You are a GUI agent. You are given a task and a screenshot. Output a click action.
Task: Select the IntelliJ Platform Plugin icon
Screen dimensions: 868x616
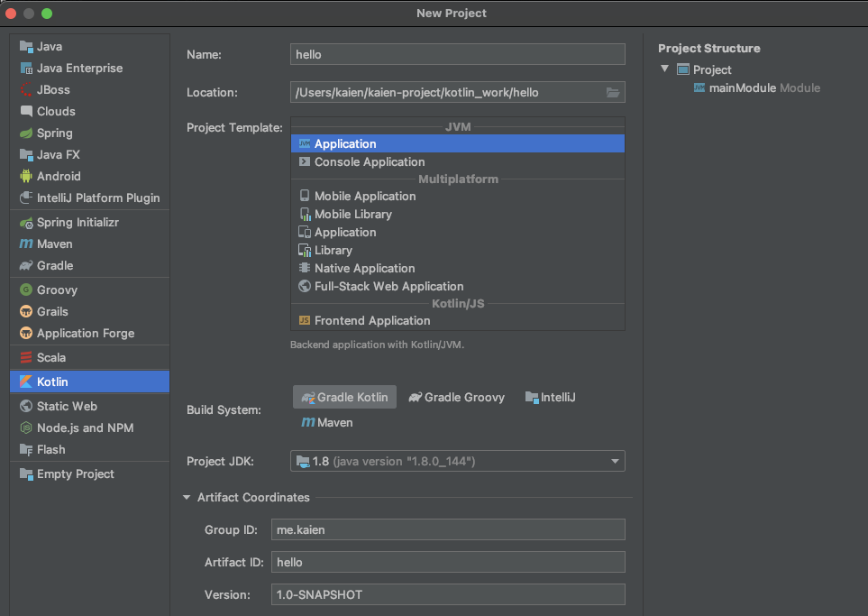[26, 198]
